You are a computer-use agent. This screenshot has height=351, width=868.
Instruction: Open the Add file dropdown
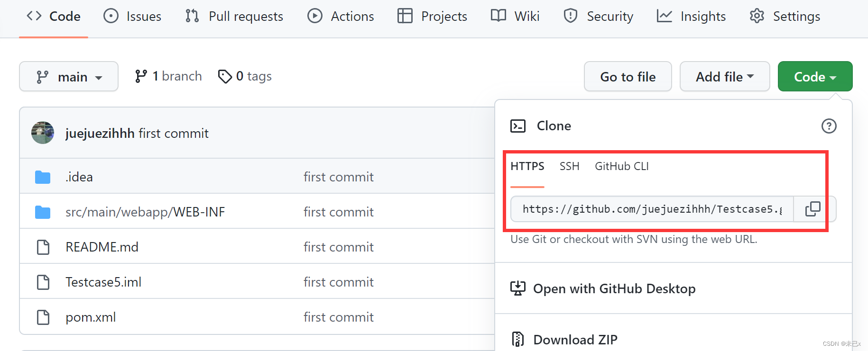pyautogui.click(x=724, y=76)
